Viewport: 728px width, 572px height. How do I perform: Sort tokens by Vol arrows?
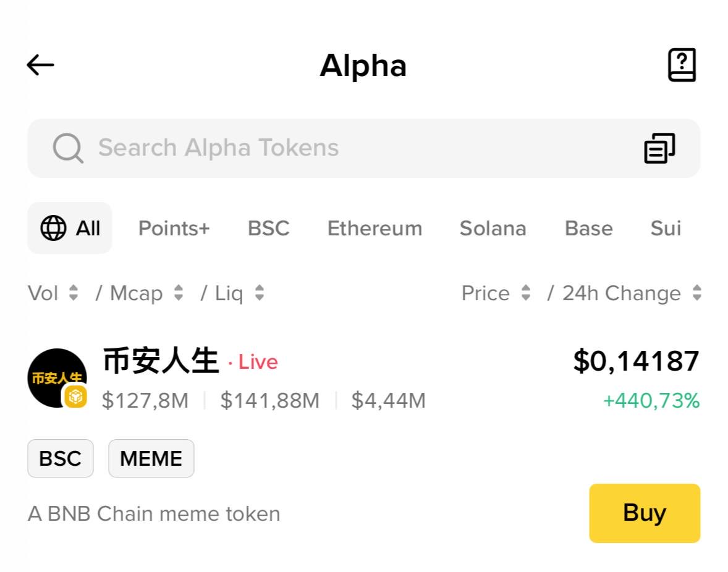pyautogui.click(x=74, y=293)
